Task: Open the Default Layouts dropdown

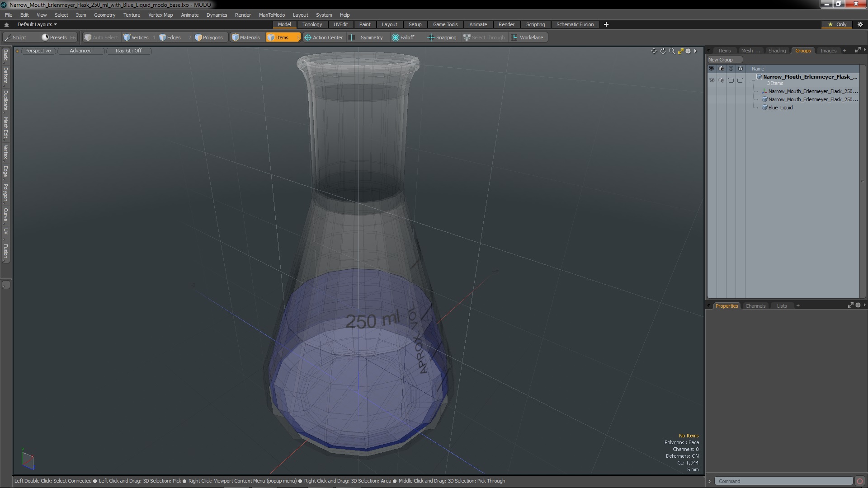Action: point(37,24)
